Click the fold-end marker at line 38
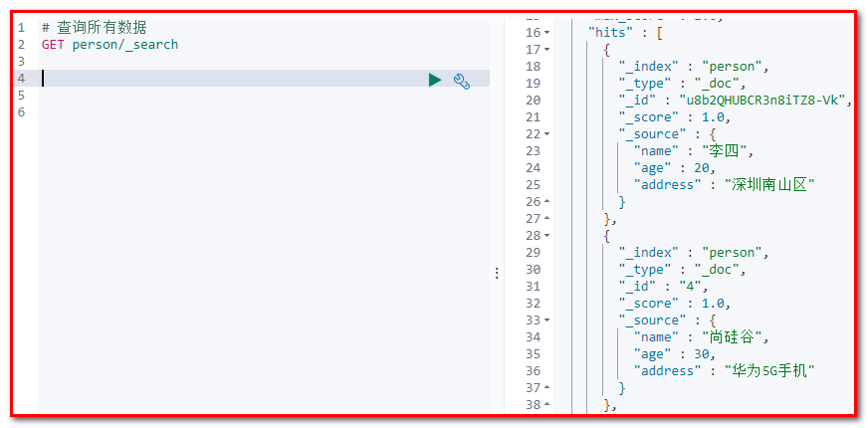Screen dimensions: 868x428 (x=546, y=404)
